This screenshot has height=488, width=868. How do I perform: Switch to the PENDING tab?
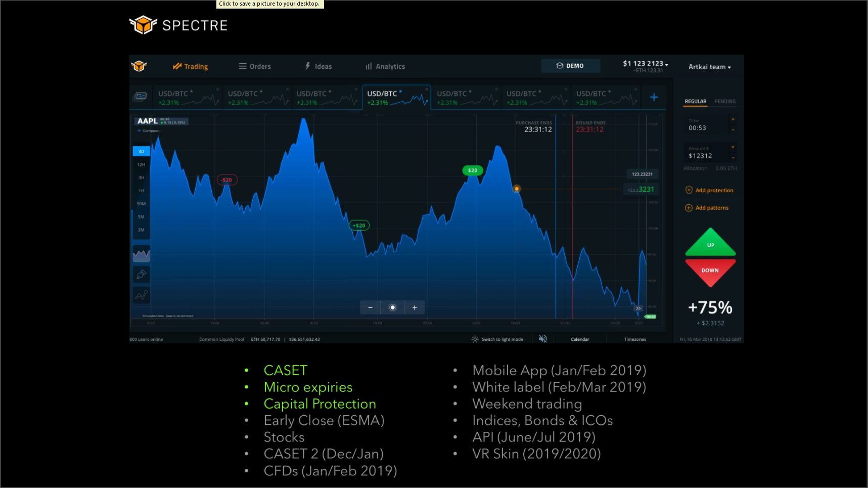(x=725, y=102)
